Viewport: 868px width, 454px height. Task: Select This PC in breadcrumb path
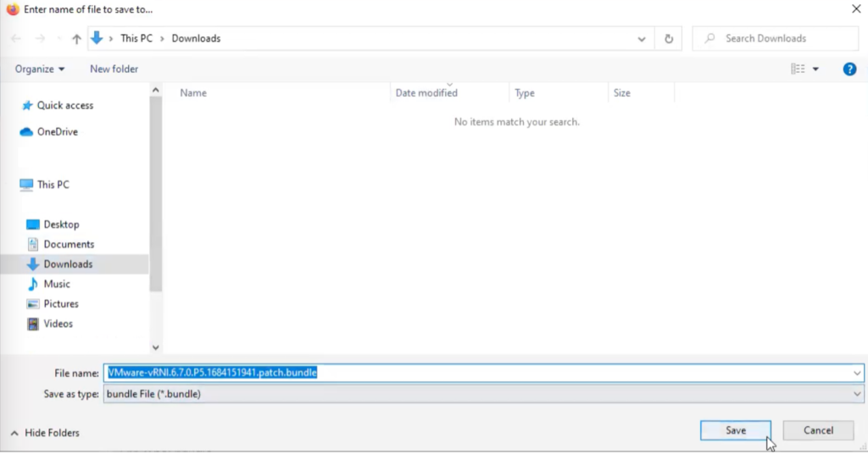(x=136, y=39)
